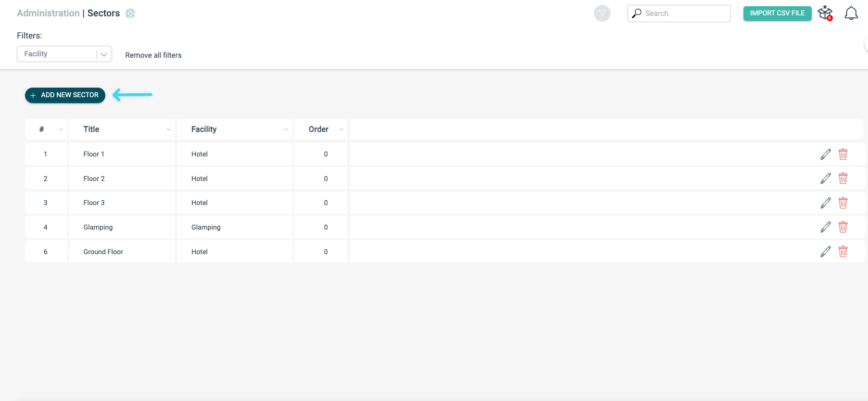Expand the Facility column header chevron
Image resolution: width=868 pixels, height=401 pixels.
[286, 129]
